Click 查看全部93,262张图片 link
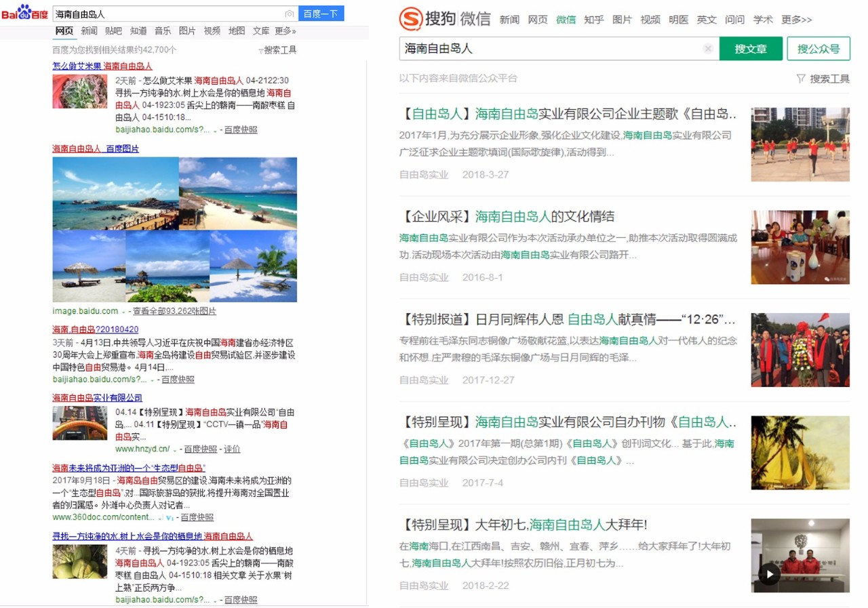 (x=174, y=311)
